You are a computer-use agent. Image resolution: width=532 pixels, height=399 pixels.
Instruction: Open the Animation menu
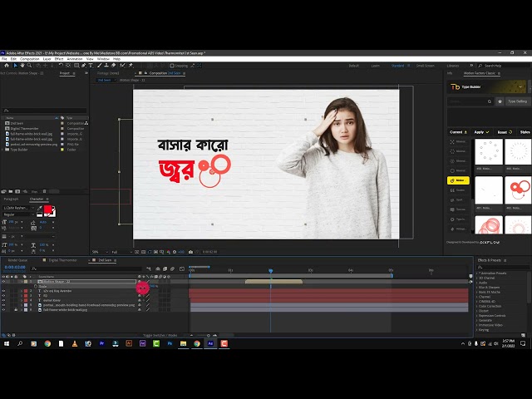point(75,59)
